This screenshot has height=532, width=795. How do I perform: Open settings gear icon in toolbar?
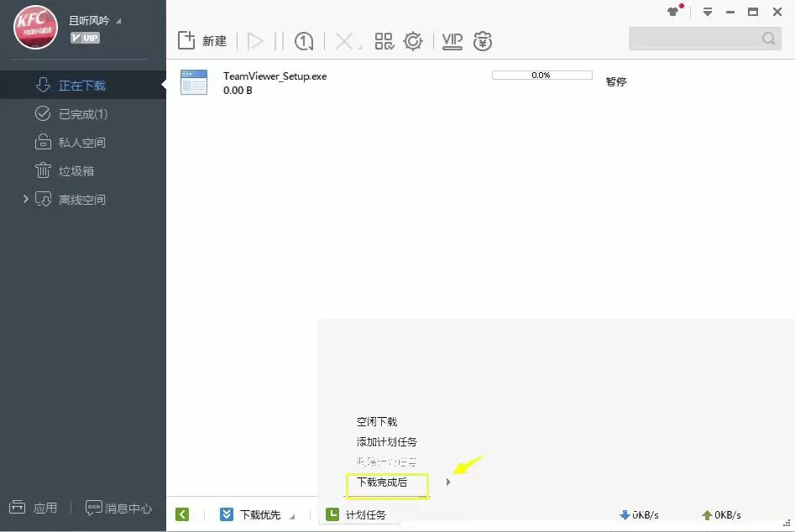click(413, 41)
